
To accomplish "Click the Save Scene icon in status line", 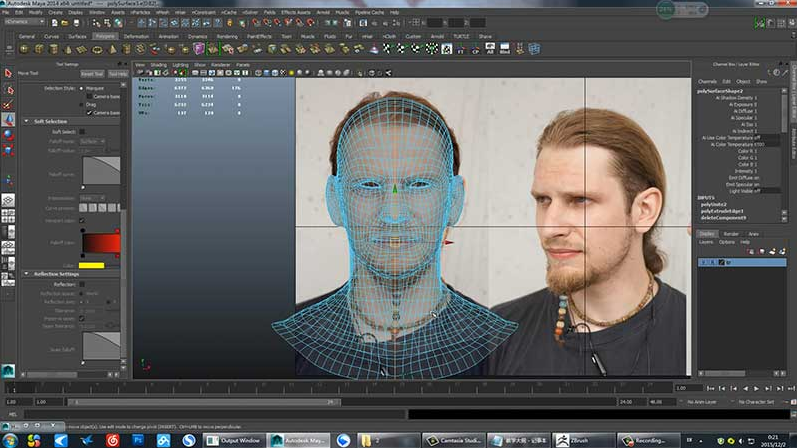I will pyautogui.click(x=76, y=22).
